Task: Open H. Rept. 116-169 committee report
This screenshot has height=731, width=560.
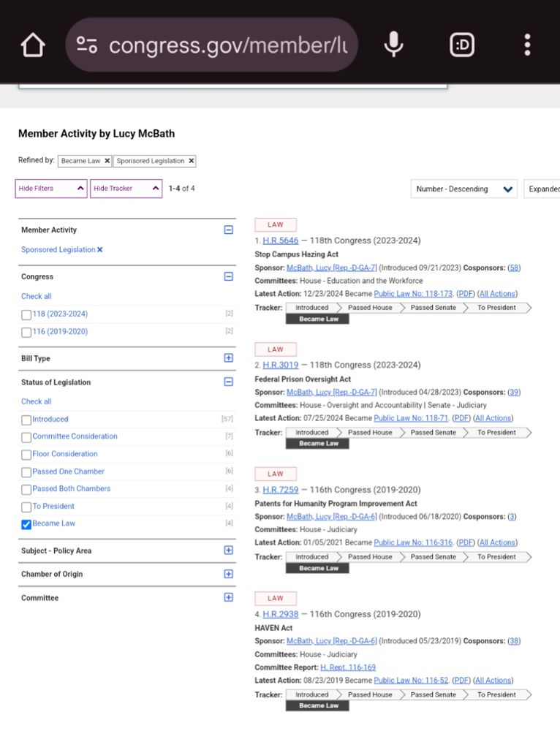Action: click(348, 667)
